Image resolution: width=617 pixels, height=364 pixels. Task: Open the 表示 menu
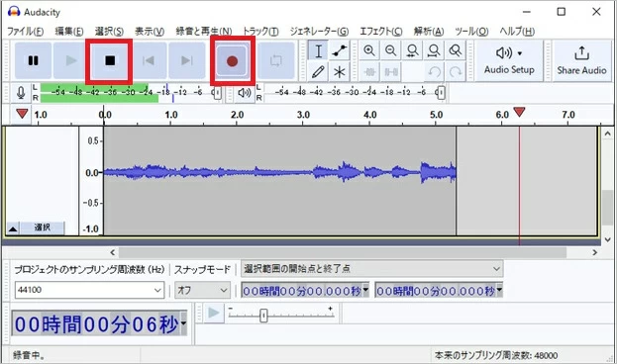pos(150,32)
